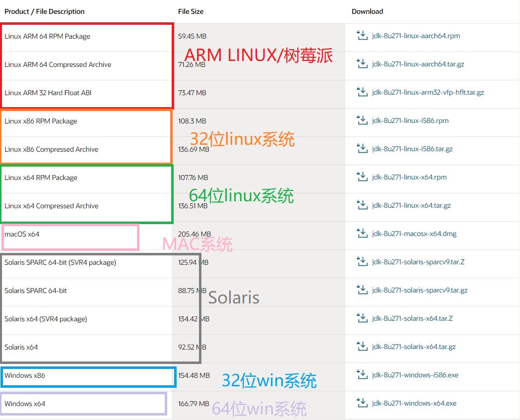Image resolution: width=520 pixels, height=420 pixels.
Task: Open the jdk-8u271-linux-arm32-vfp-hflt.tar.gz link
Action: [428, 92]
